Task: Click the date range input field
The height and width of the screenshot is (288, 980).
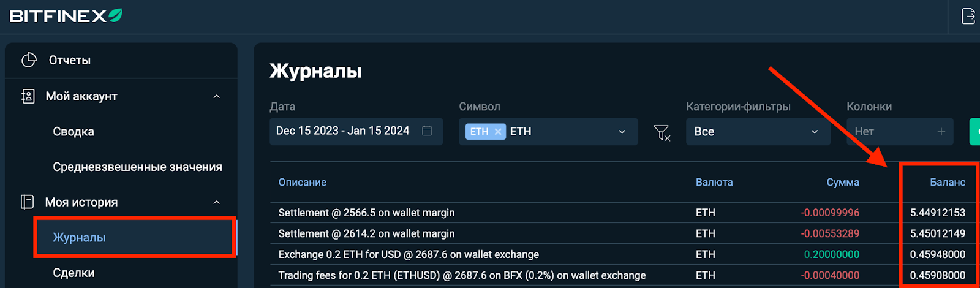Action: tap(356, 131)
